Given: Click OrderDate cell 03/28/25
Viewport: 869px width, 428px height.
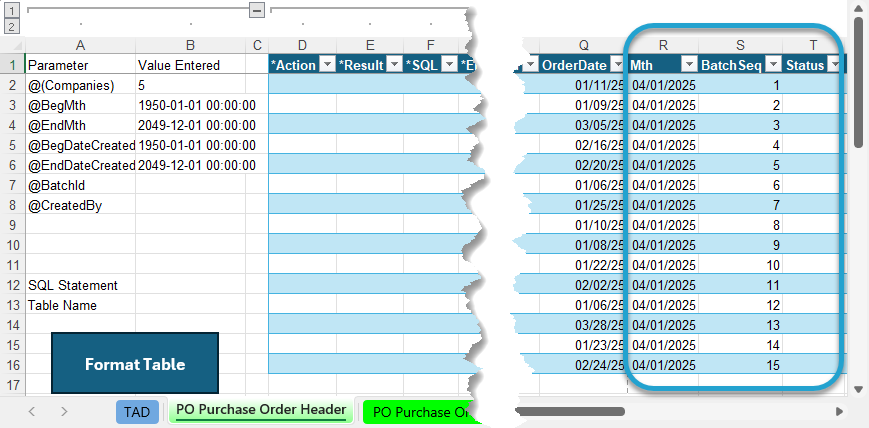Looking at the screenshot, I should [584, 325].
